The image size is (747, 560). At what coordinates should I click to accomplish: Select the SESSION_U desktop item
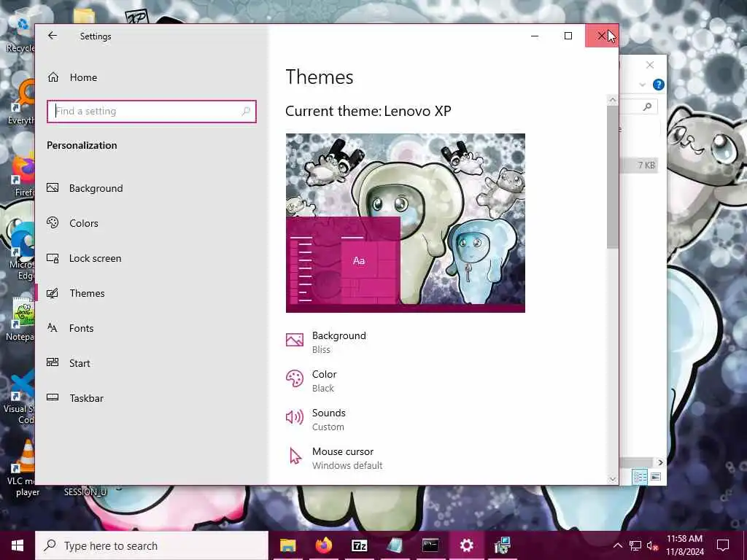pos(85,491)
